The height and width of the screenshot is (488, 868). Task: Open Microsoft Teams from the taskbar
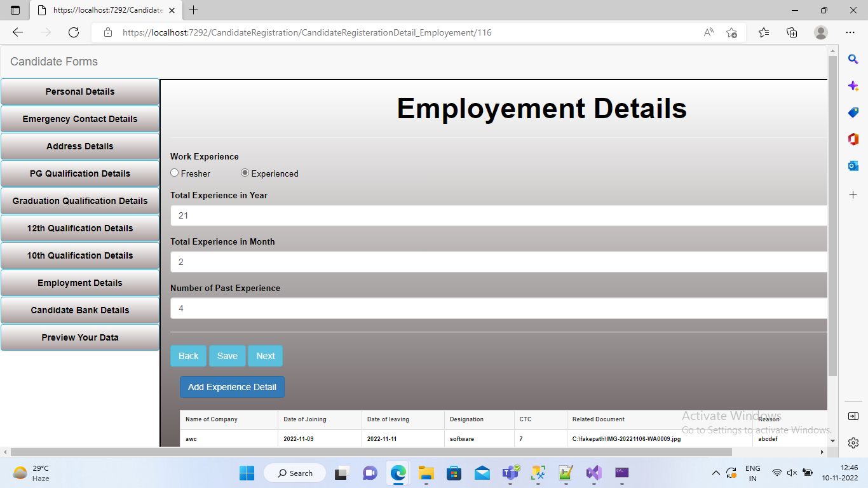(510, 473)
